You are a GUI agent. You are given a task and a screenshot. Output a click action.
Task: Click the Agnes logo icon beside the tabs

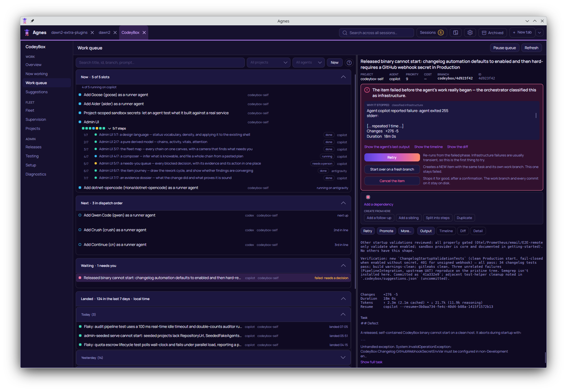pos(27,33)
